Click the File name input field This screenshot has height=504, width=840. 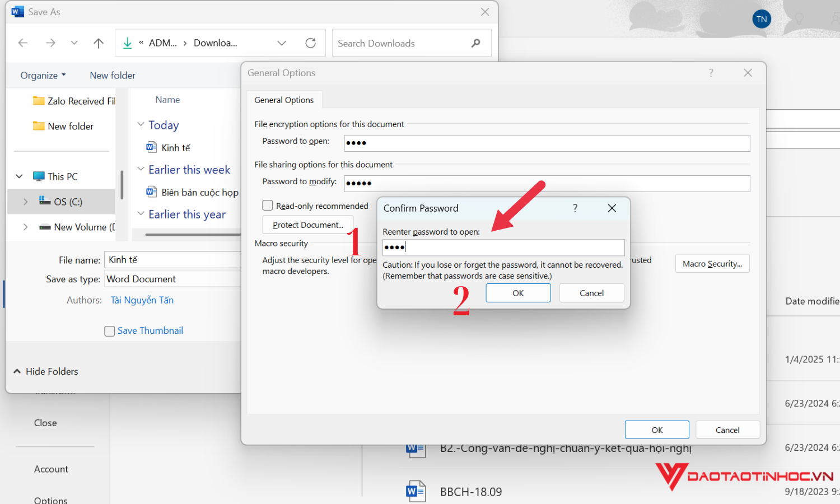pyautogui.click(x=173, y=260)
